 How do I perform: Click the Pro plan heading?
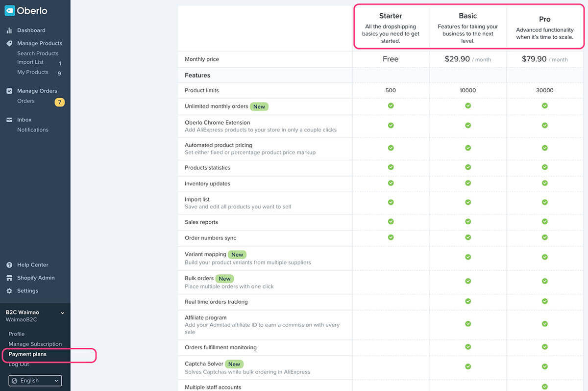pyautogui.click(x=545, y=19)
